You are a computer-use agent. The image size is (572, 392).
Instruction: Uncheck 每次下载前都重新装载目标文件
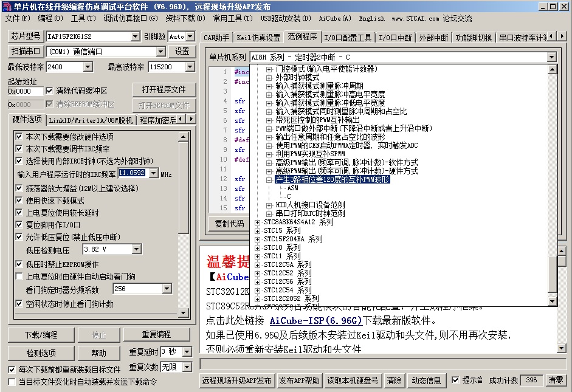tap(12, 370)
